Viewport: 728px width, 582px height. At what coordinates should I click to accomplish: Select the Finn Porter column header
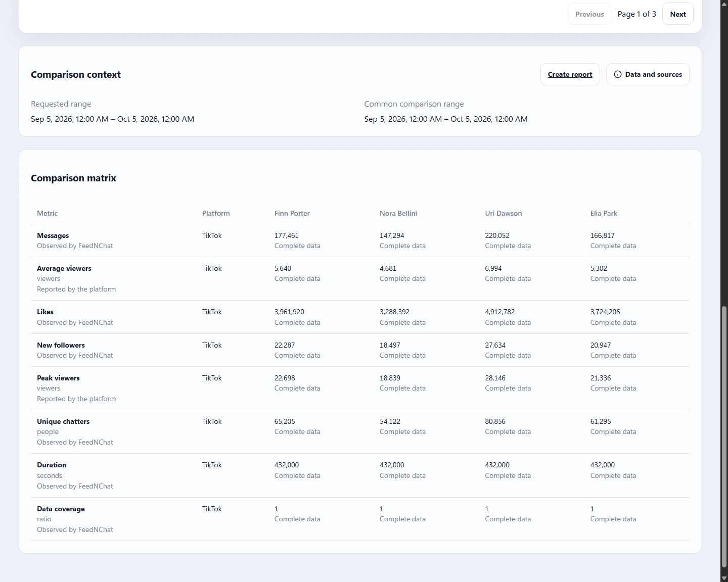(292, 213)
